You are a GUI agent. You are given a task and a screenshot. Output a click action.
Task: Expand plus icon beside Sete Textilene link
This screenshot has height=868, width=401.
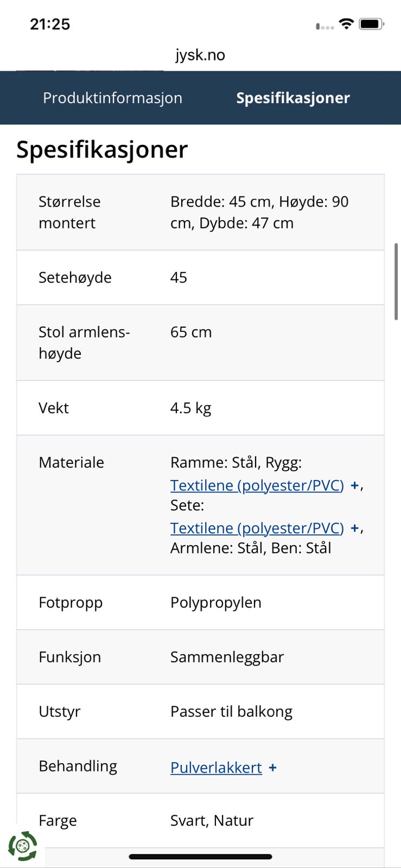tap(354, 528)
